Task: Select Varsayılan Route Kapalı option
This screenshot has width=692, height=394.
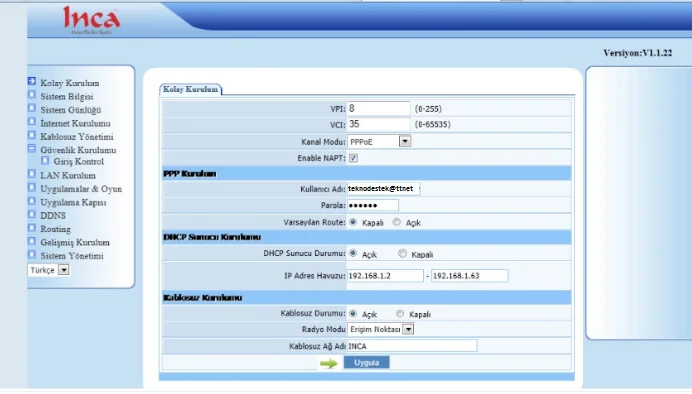Action: pyautogui.click(x=353, y=222)
